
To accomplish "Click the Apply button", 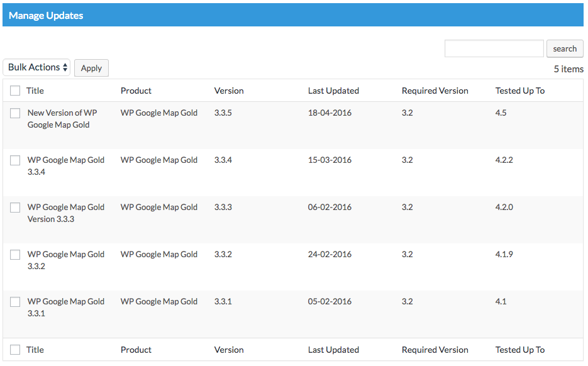I will click(x=91, y=68).
